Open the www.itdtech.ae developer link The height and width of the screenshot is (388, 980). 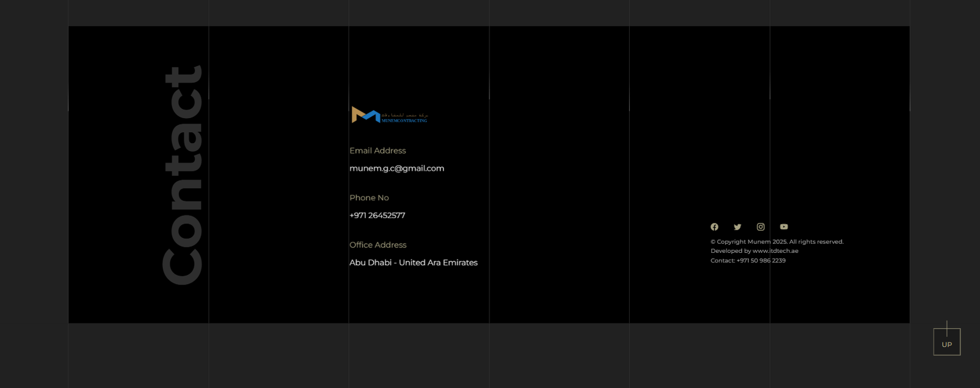(775, 251)
